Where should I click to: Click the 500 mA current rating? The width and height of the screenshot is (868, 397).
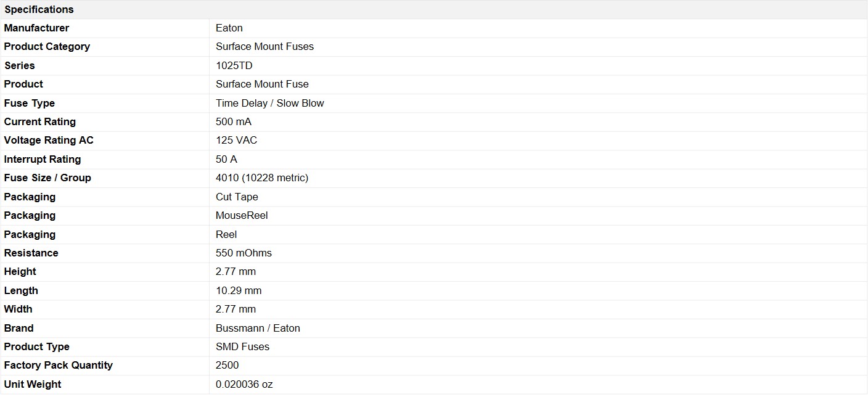click(x=233, y=121)
